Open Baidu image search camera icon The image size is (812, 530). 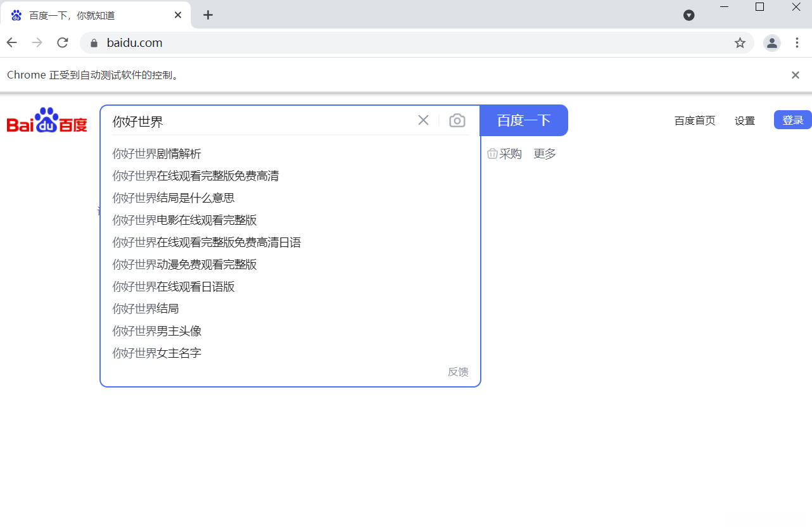tap(457, 120)
